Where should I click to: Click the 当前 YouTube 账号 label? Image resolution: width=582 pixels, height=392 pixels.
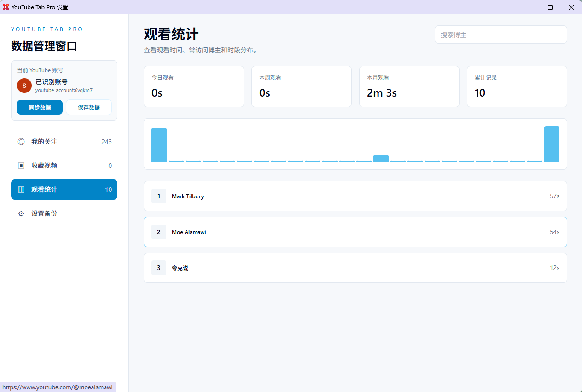[x=40, y=70]
